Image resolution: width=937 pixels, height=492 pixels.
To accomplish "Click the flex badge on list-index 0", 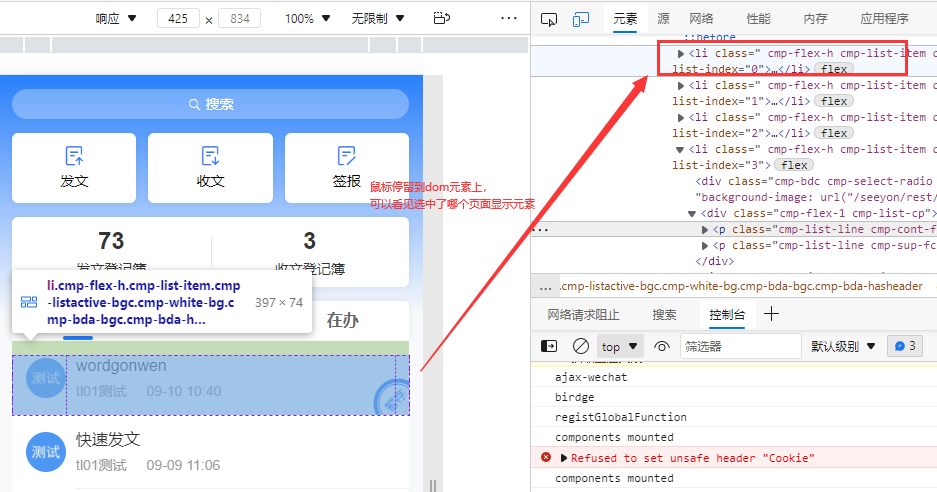I will coord(834,69).
